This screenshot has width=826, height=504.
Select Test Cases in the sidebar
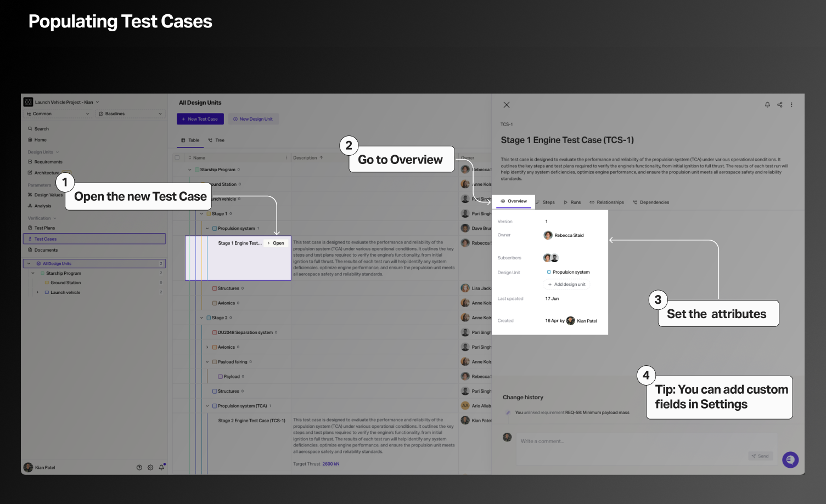click(x=94, y=239)
